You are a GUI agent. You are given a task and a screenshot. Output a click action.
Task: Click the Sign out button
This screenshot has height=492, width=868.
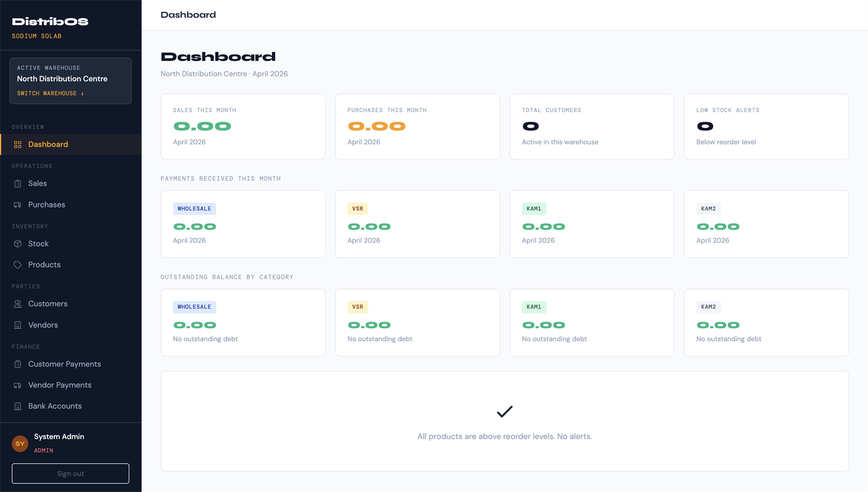point(71,474)
